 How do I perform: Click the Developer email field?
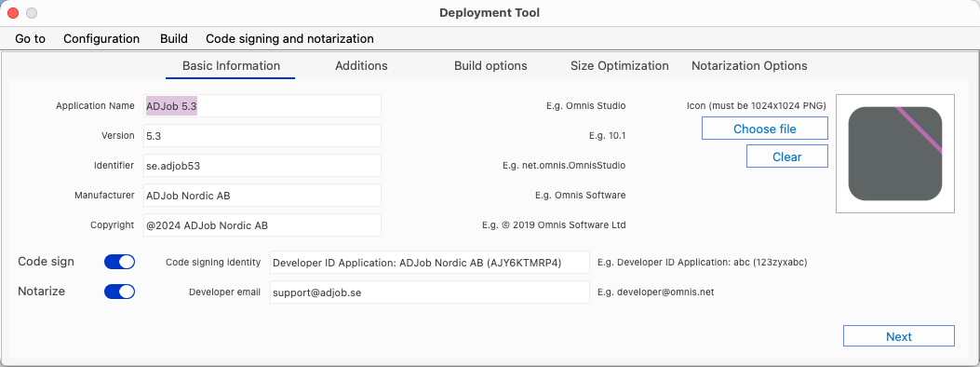(429, 292)
